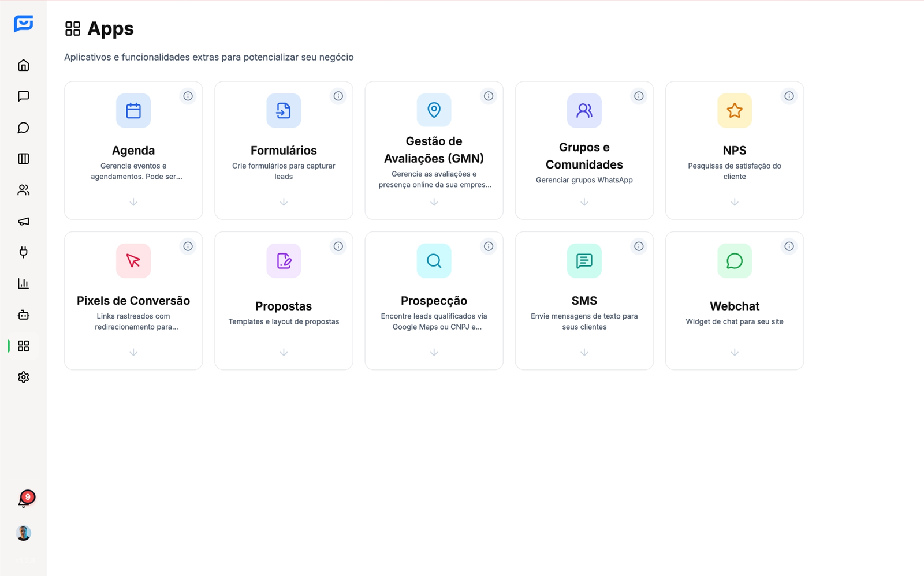924x576 pixels.
Task: Click the download arrow under Agenda
Action: [133, 202]
